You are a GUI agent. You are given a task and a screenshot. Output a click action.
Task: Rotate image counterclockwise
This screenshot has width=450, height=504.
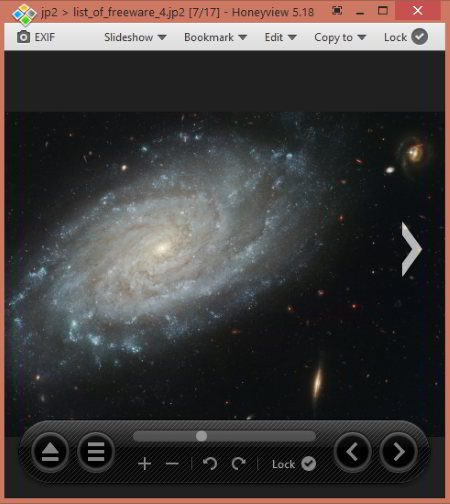tap(210, 463)
